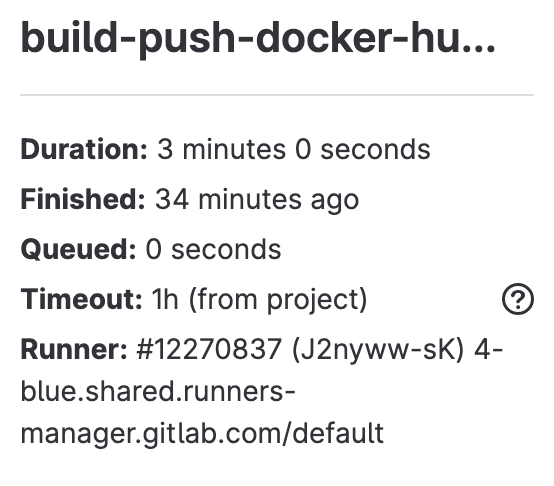Click the bold Finished label
The image size is (554, 486).
pos(83,200)
